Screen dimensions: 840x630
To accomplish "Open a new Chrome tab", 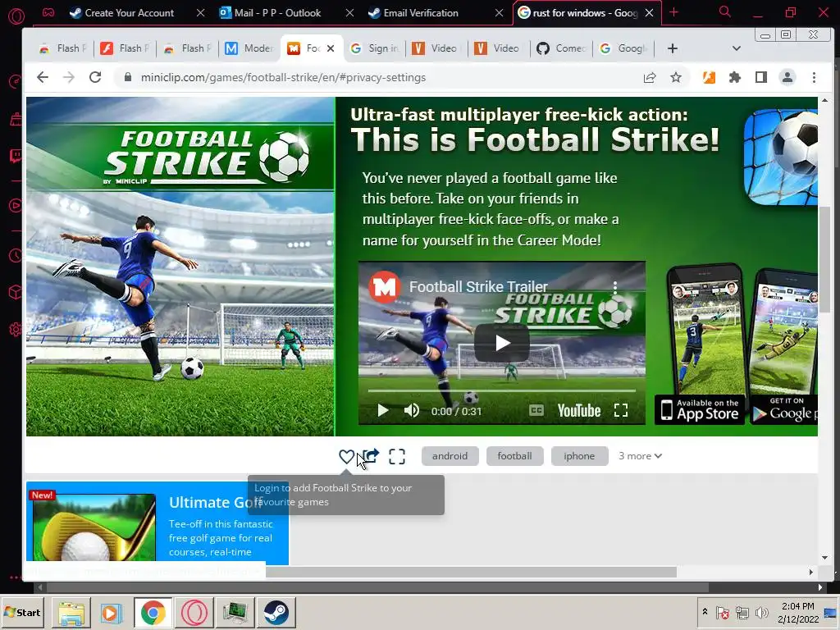I will 673,48.
